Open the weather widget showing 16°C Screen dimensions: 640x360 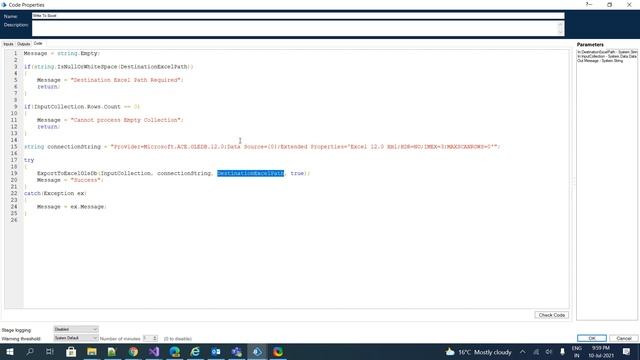point(478,352)
